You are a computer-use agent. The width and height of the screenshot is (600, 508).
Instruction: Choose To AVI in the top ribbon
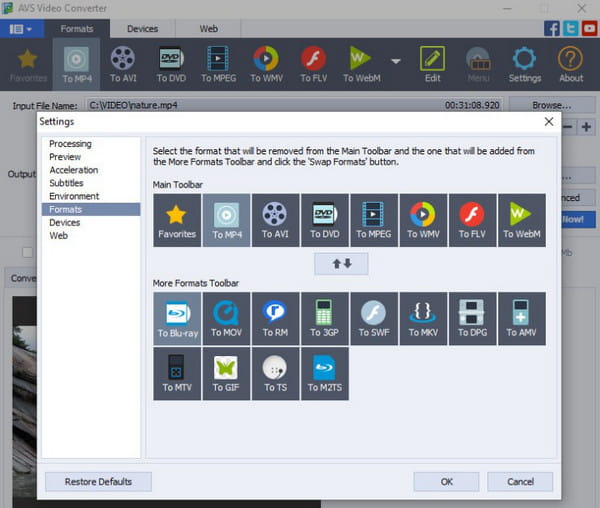tap(123, 64)
